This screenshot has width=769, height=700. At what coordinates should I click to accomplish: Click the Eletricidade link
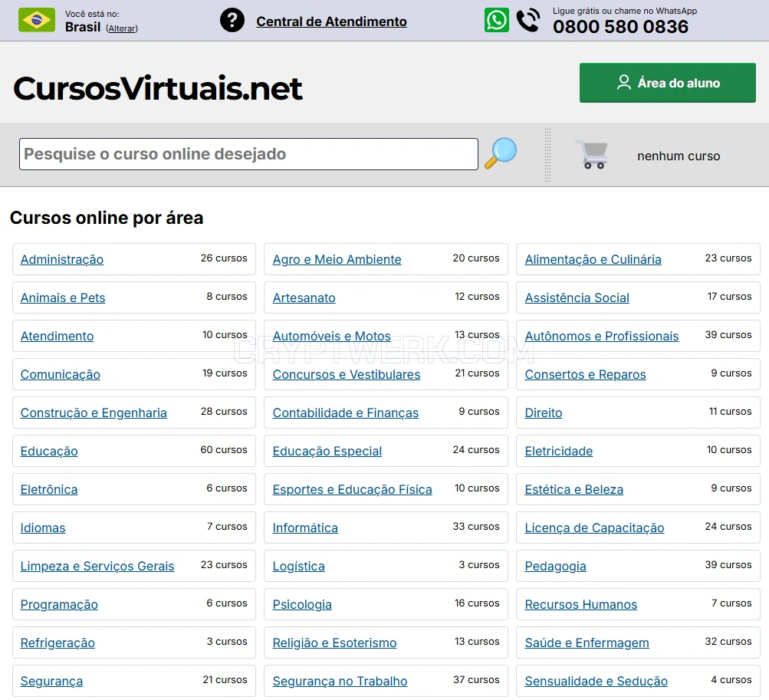point(559,452)
